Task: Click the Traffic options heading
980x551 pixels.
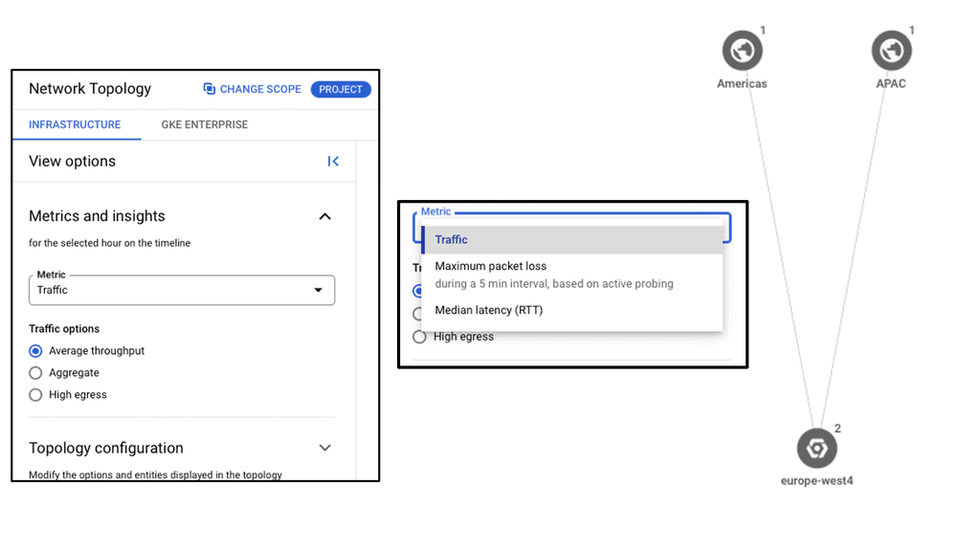Action: 64,329
